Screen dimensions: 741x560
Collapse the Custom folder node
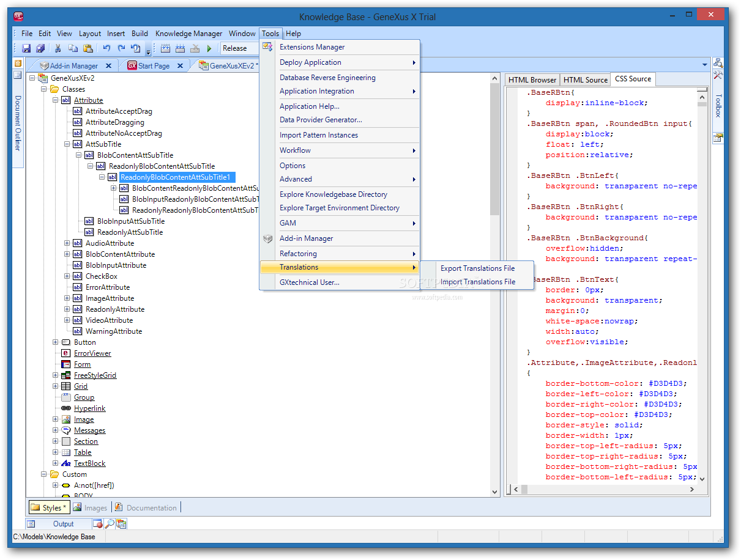click(44, 474)
